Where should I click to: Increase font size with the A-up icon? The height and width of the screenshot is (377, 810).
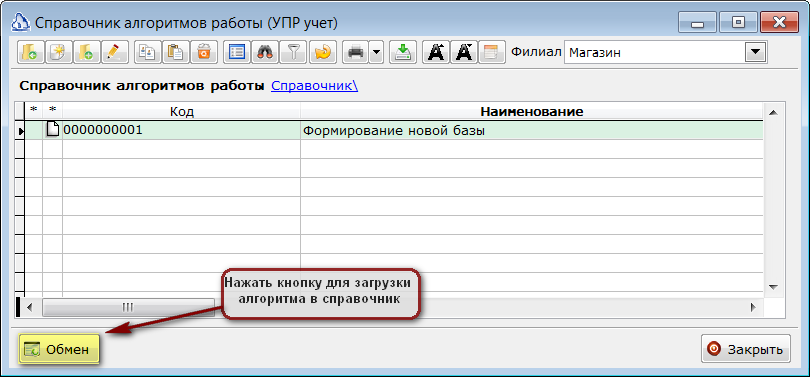click(437, 52)
